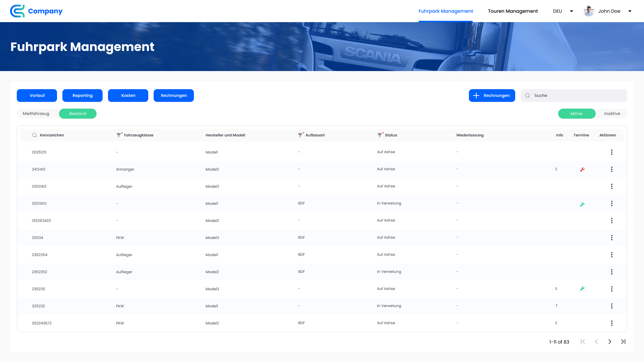Click the Reporting button

(x=83, y=96)
